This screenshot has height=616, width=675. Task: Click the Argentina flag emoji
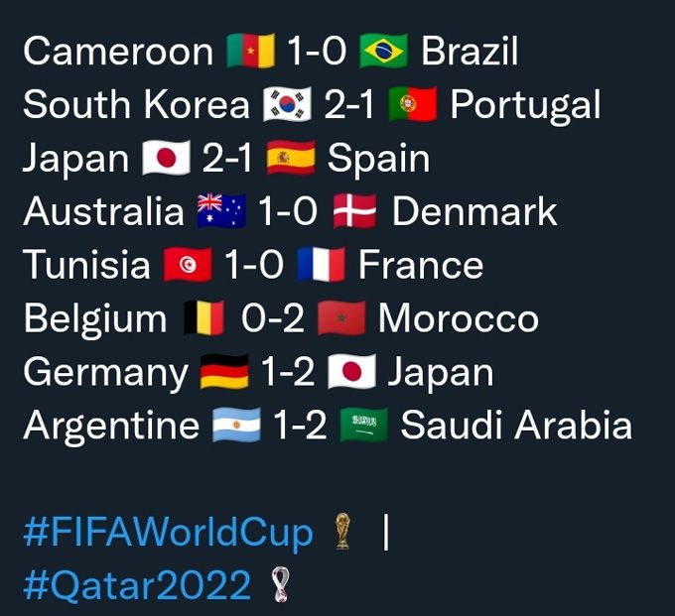coord(237,425)
